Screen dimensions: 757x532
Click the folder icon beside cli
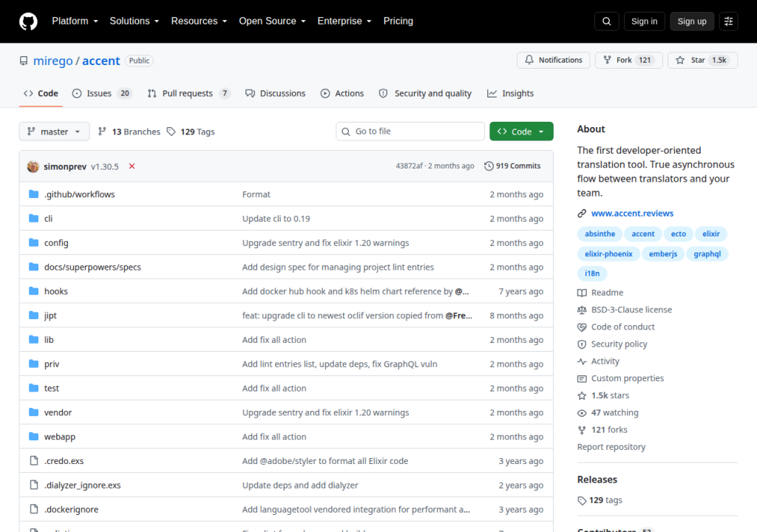33,218
